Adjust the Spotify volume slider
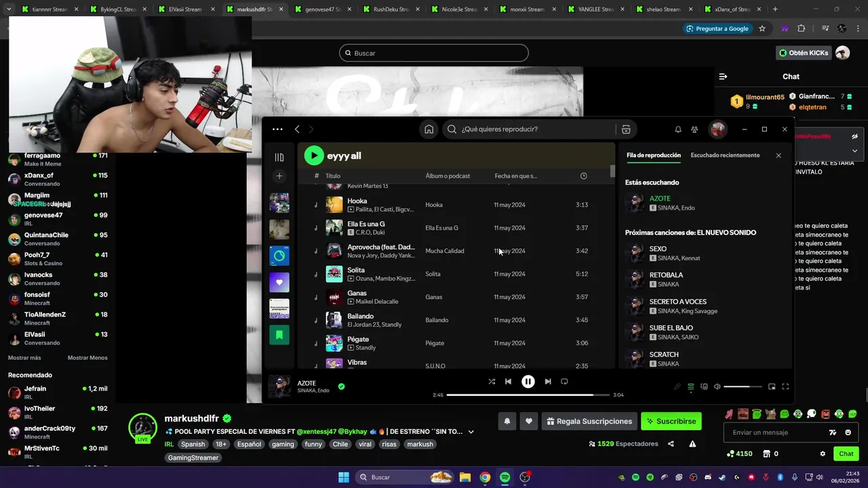This screenshot has width=868, height=488. coord(743,387)
